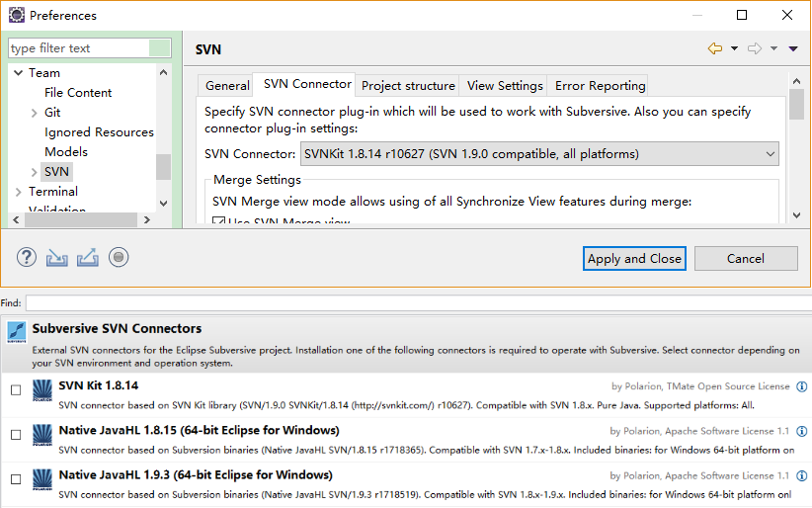
Task: Click the Cancel button
Action: (746, 258)
